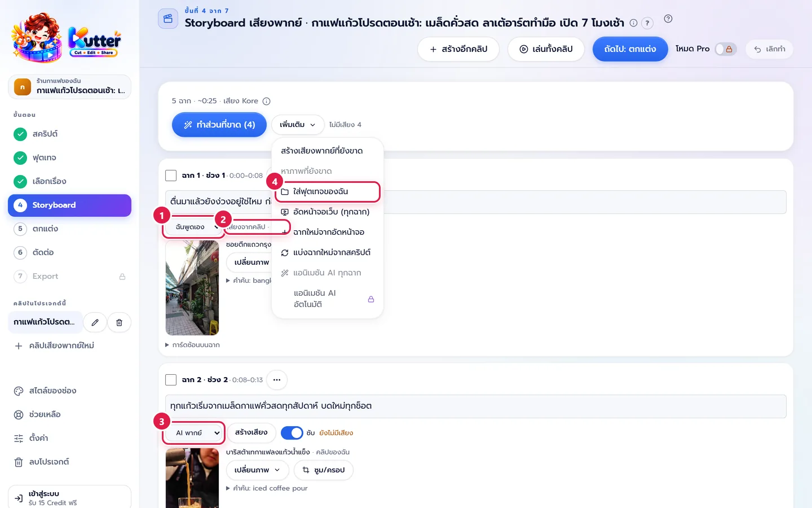Viewport: 812px width, 508px height.
Task: Click the ทำส่วนที่ขาด (4) button
Action: pos(219,125)
